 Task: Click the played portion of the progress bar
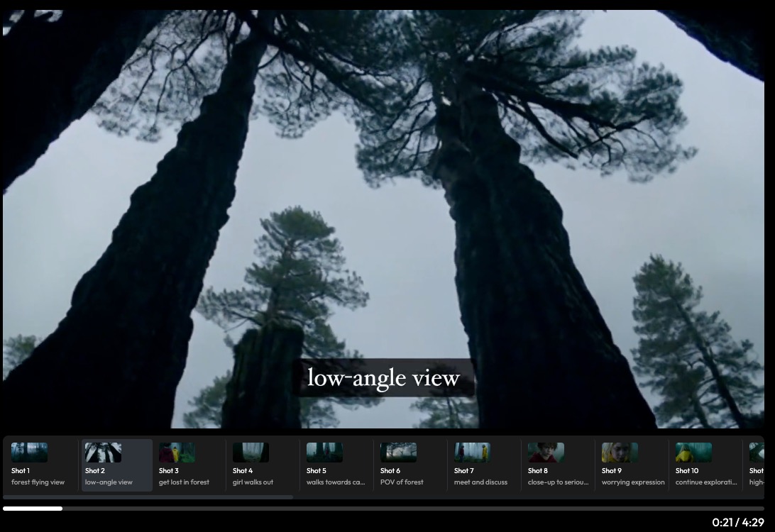pyautogui.click(x=32, y=509)
